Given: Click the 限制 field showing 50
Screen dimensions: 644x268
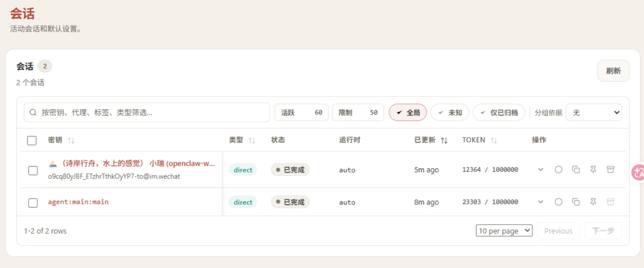Looking at the screenshot, I should tap(358, 112).
